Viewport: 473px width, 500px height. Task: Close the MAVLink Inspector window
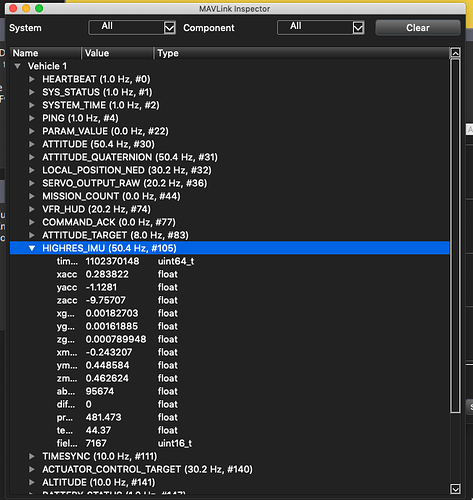(x=13, y=8)
